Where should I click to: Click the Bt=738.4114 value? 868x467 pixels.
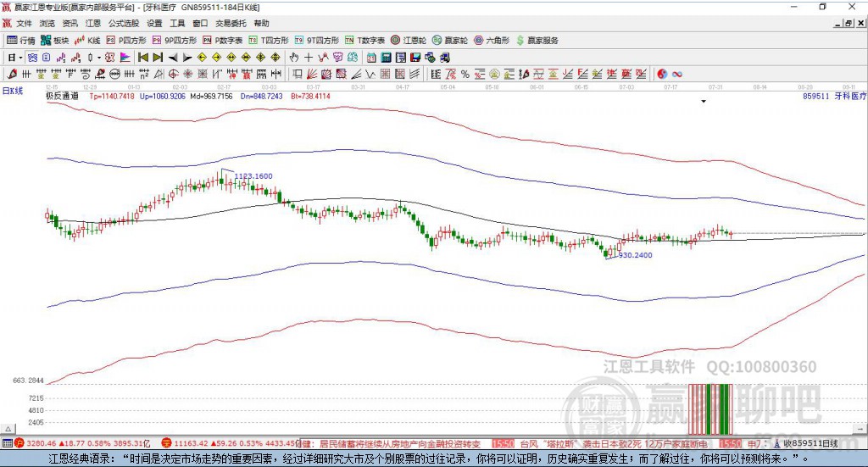[x=310, y=97]
